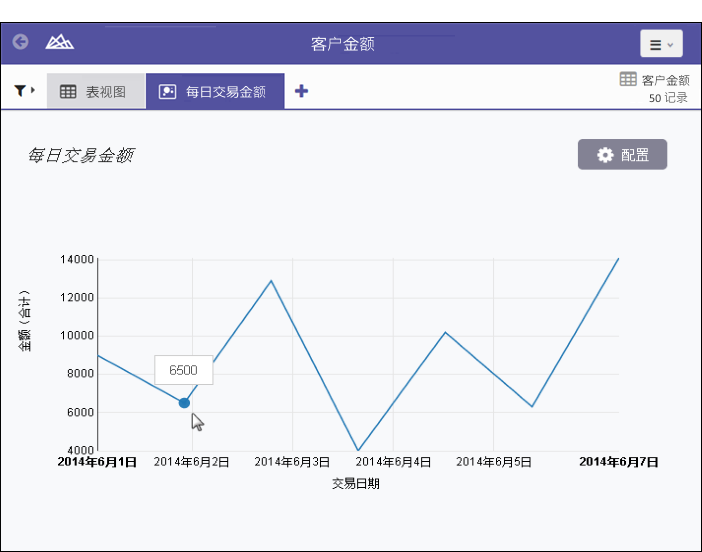Click the 客户金额 header title

tap(343, 44)
